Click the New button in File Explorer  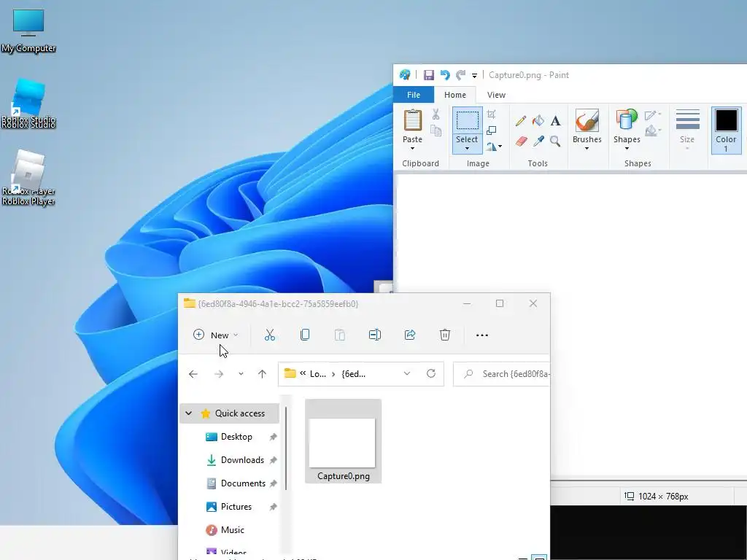[215, 335]
